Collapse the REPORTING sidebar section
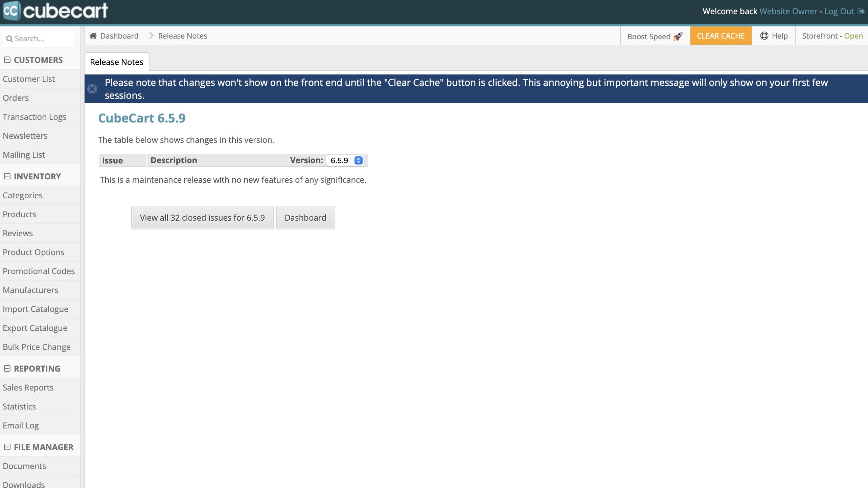Viewport: 868px width, 488px height. [7, 368]
